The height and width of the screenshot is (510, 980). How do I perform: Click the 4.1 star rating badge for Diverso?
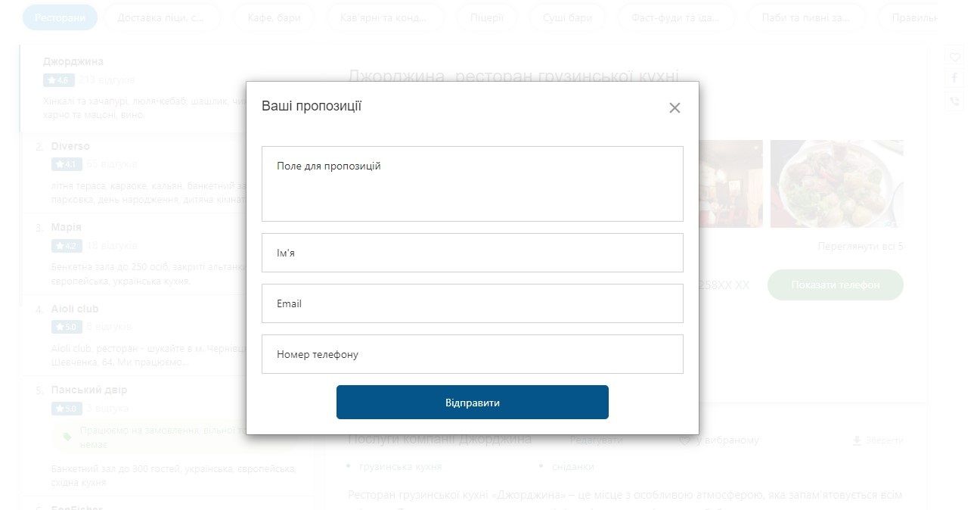tap(67, 164)
